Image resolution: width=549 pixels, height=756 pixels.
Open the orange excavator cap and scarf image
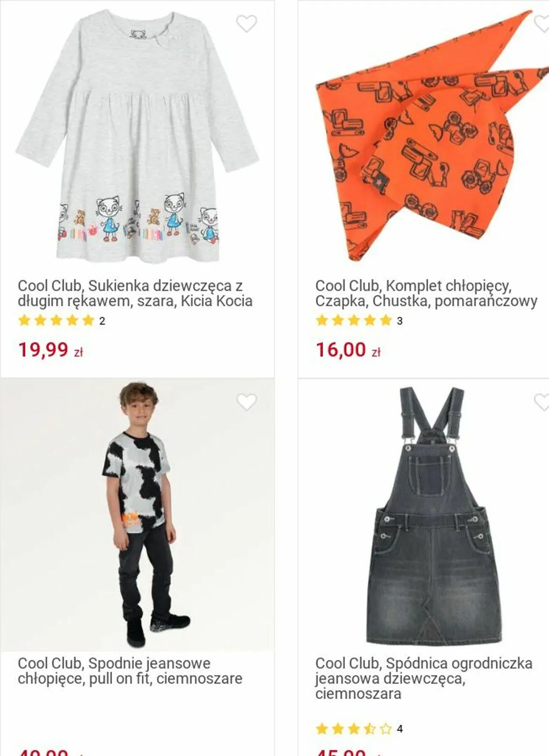(x=432, y=136)
